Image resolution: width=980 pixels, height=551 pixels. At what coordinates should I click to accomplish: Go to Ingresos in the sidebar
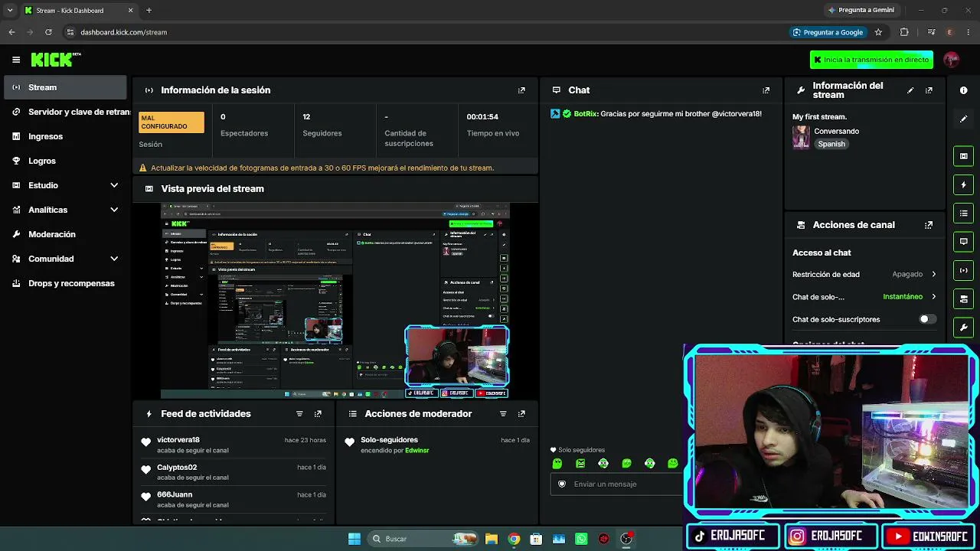[65, 136]
